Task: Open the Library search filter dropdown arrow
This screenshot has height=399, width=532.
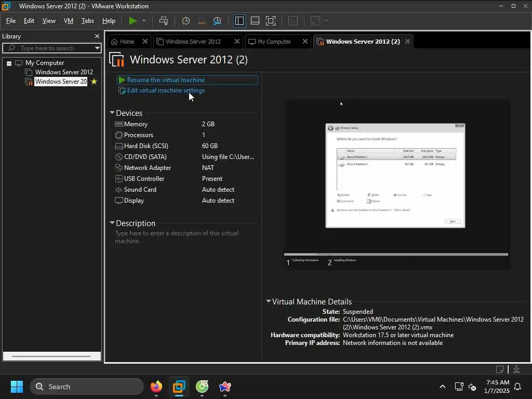Action: pos(97,48)
